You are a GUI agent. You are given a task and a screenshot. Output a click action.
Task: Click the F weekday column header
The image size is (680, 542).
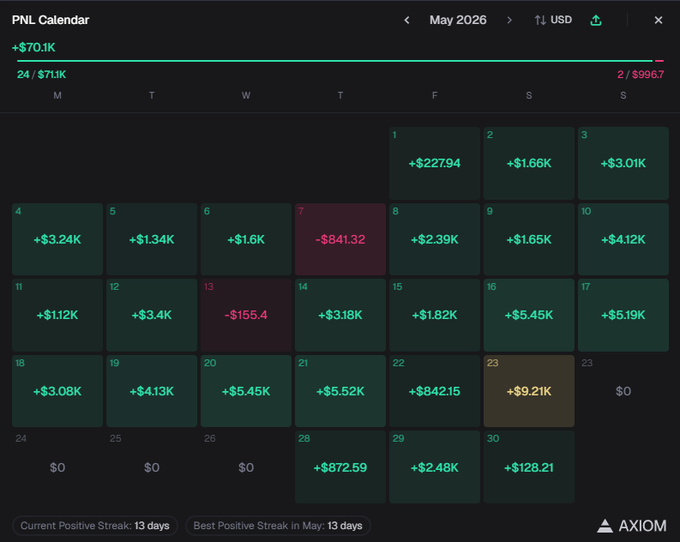pyautogui.click(x=435, y=95)
